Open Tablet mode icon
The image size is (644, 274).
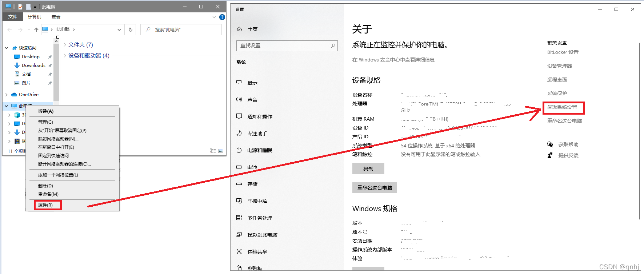[x=239, y=201]
